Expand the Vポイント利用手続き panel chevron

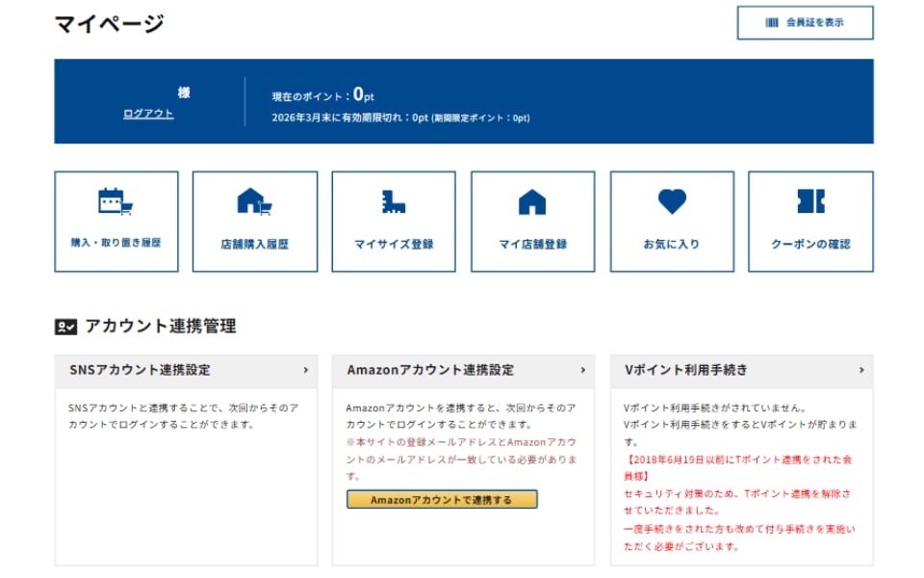click(x=861, y=369)
